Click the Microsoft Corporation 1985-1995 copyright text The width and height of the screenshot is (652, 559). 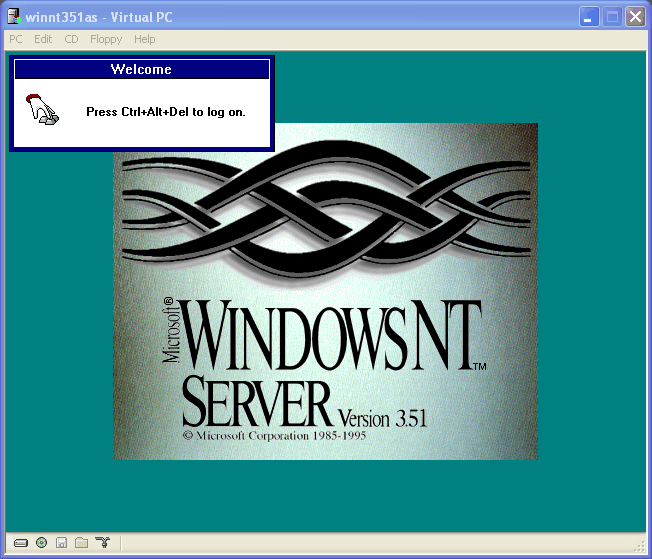(x=274, y=435)
